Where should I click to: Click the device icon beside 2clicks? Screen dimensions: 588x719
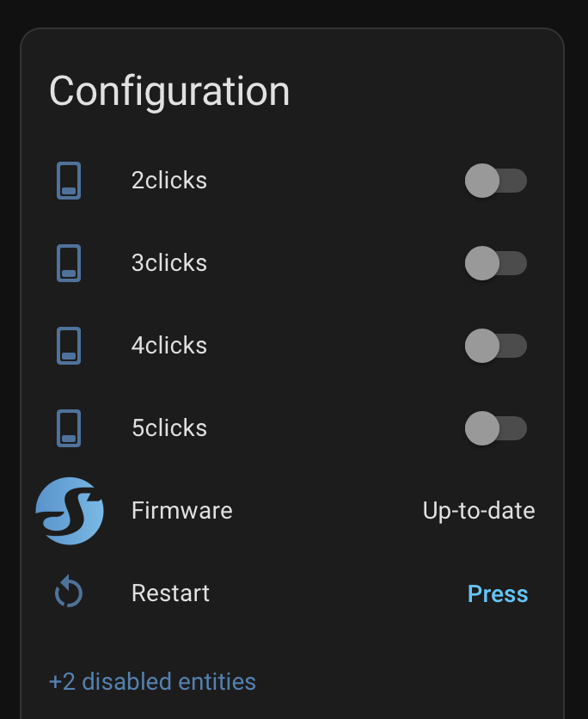(69, 181)
